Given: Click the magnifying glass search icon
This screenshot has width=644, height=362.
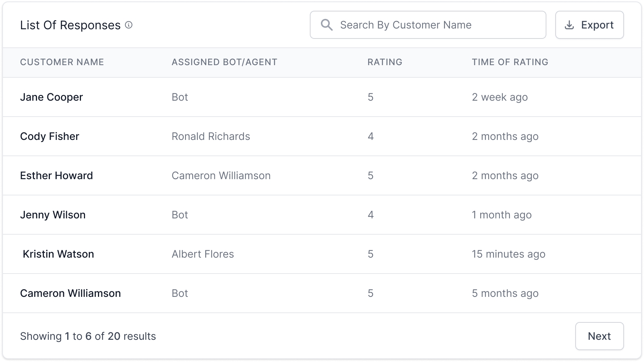Looking at the screenshot, I should tap(326, 25).
